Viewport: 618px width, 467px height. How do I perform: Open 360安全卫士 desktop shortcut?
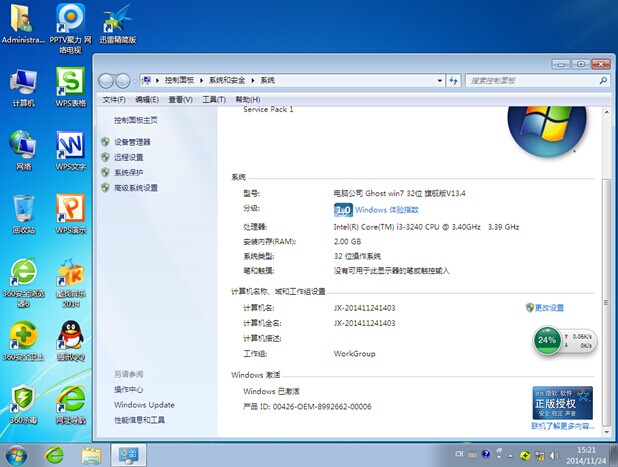tap(24, 341)
